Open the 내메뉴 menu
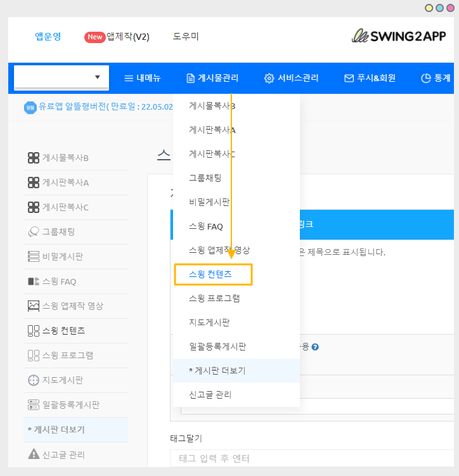459x476 pixels. 142,79
